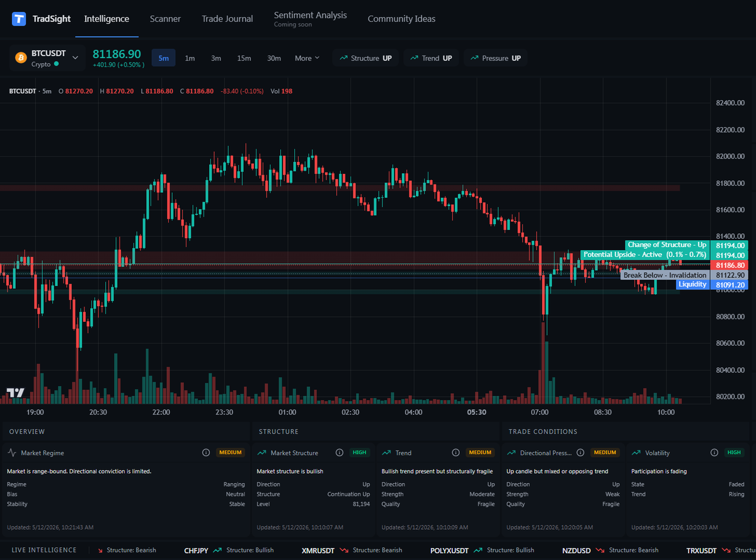756x560 pixels.
Task: Click the Trend card MEDIUM badge
Action: click(481, 452)
